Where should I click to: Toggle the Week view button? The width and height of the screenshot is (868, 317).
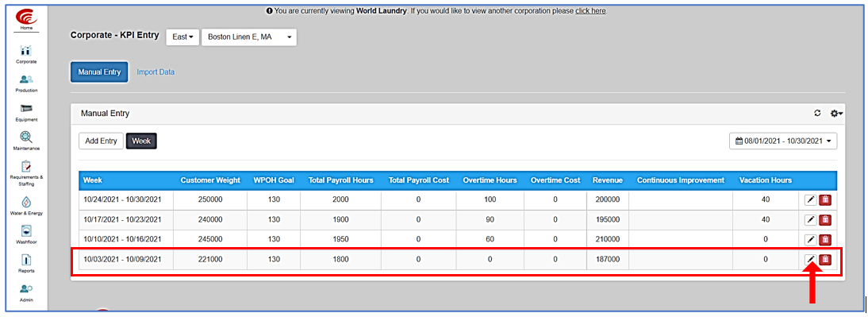tap(142, 141)
